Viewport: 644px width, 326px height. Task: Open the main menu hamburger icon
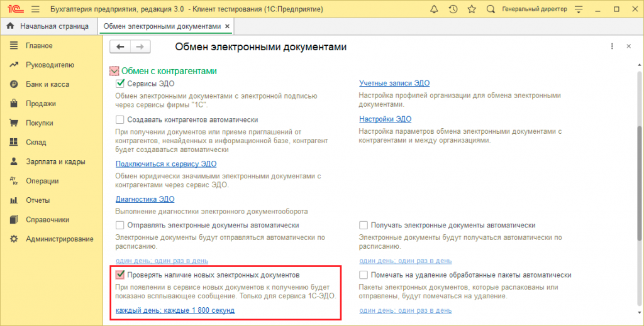[35, 9]
